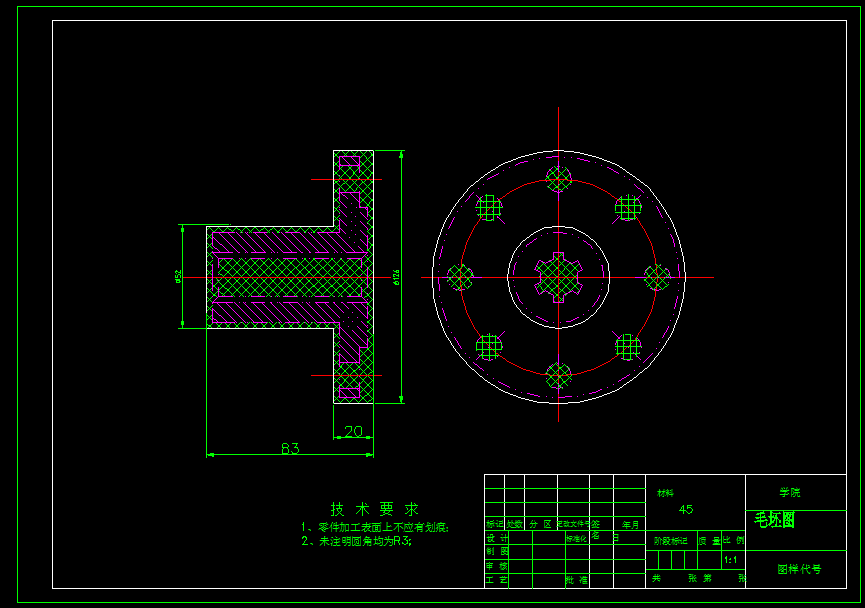Image resolution: width=865 pixels, height=608 pixels.
Task: Select the 毛坯图 drawing title
Action: pyautogui.click(x=775, y=520)
